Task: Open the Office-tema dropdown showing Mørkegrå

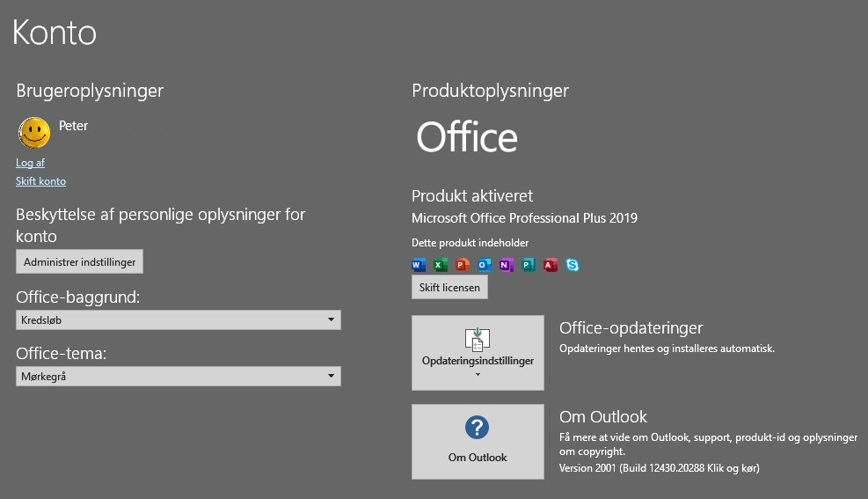Action: (179, 377)
